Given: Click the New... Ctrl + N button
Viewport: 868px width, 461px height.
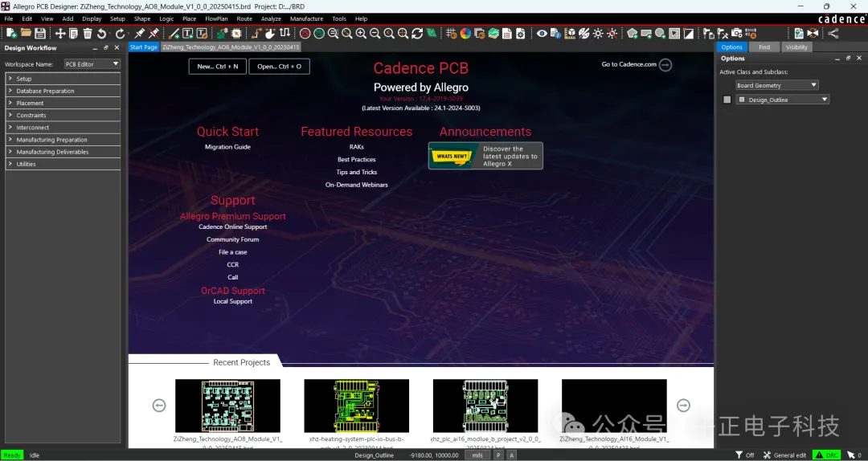Looking at the screenshot, I should [x=218, y=67].
